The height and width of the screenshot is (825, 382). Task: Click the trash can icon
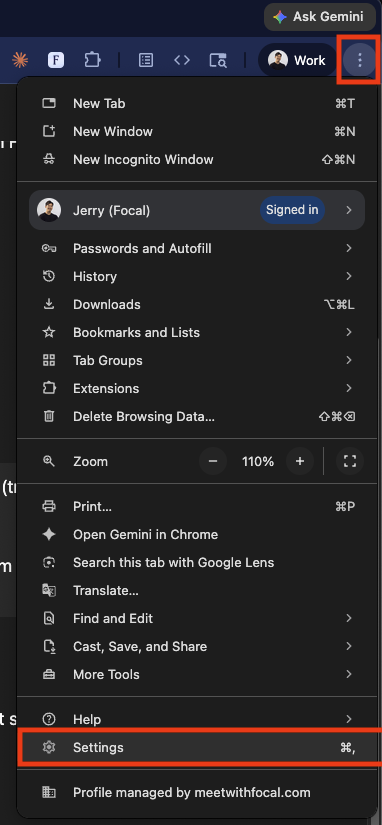coord(49,416)
